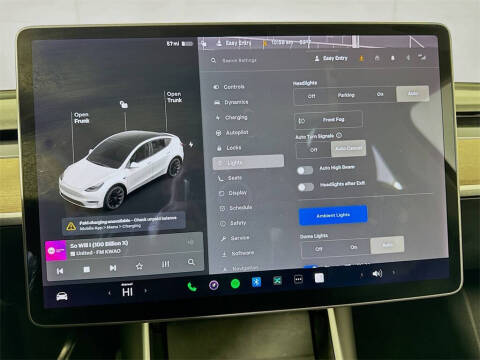Tap the charge port lightning bolt icon
The height and width of the screenshot is (360, 480).
click(191, 145)
